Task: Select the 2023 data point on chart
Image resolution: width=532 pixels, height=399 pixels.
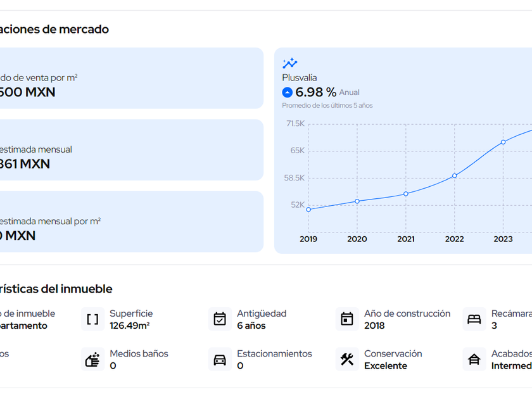Action: coord(503,142)
